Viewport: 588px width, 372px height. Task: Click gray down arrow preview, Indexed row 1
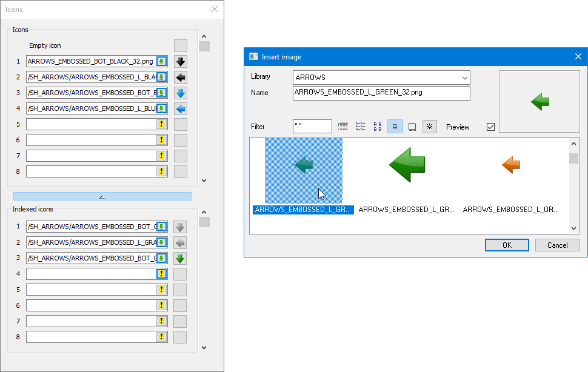180,227
